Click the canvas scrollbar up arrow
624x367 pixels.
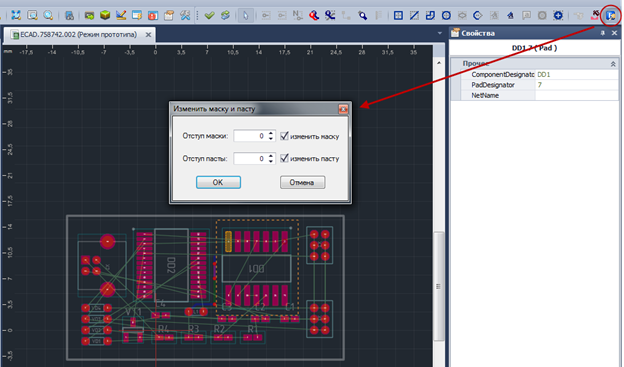tap(439, 63)
